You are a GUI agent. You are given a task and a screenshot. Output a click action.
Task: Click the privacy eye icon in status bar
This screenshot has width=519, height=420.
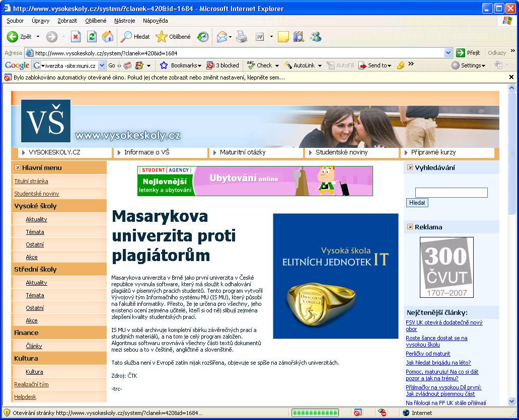pyautogui.click(x=382, y=413)
